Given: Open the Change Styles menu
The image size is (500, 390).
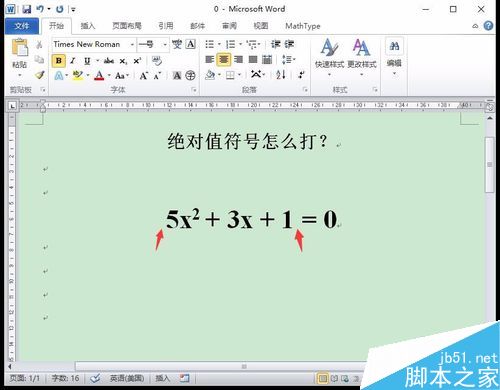Looking at the screenshot, I should (x=362, y=57).
